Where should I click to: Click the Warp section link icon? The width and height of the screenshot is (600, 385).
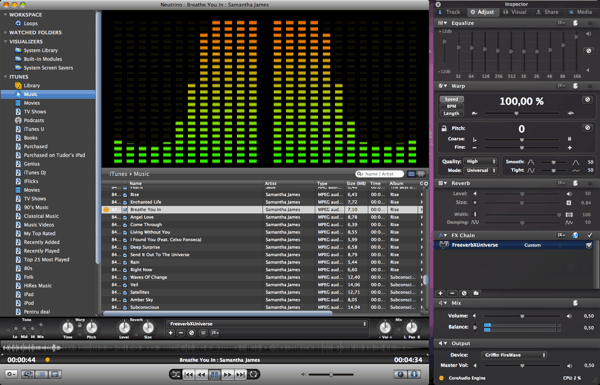click(575, 86)
